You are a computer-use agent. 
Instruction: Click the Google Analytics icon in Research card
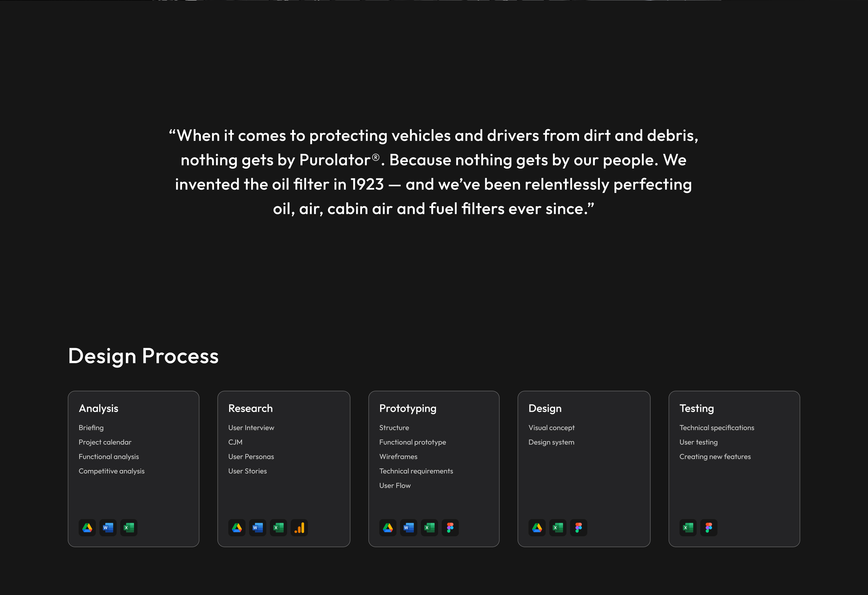(299, 528)
